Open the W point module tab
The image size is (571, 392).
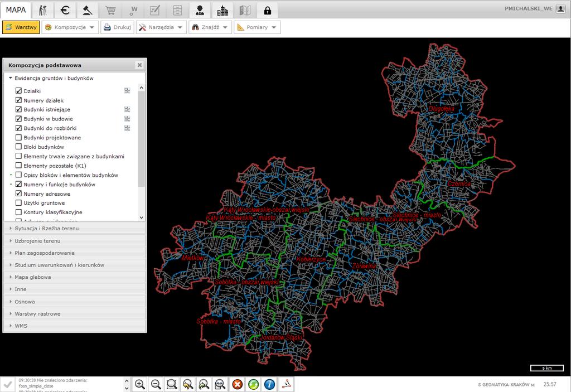click(133, 10)
